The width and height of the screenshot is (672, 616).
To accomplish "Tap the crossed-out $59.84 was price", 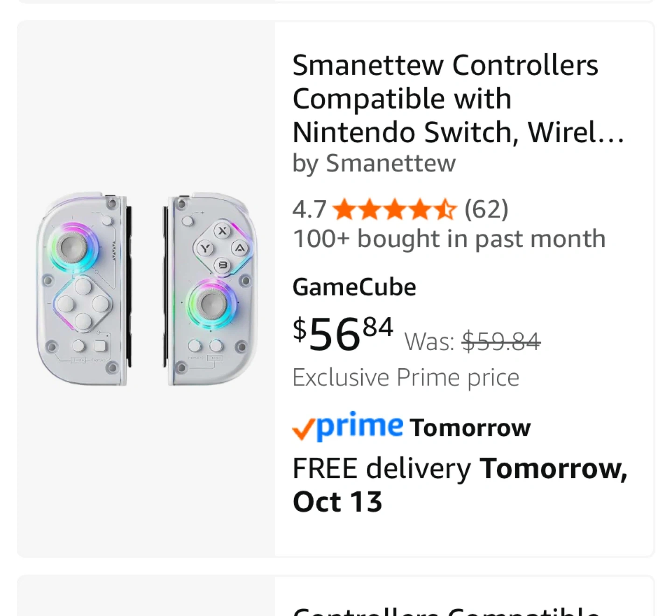I will [x=501, y=341].
